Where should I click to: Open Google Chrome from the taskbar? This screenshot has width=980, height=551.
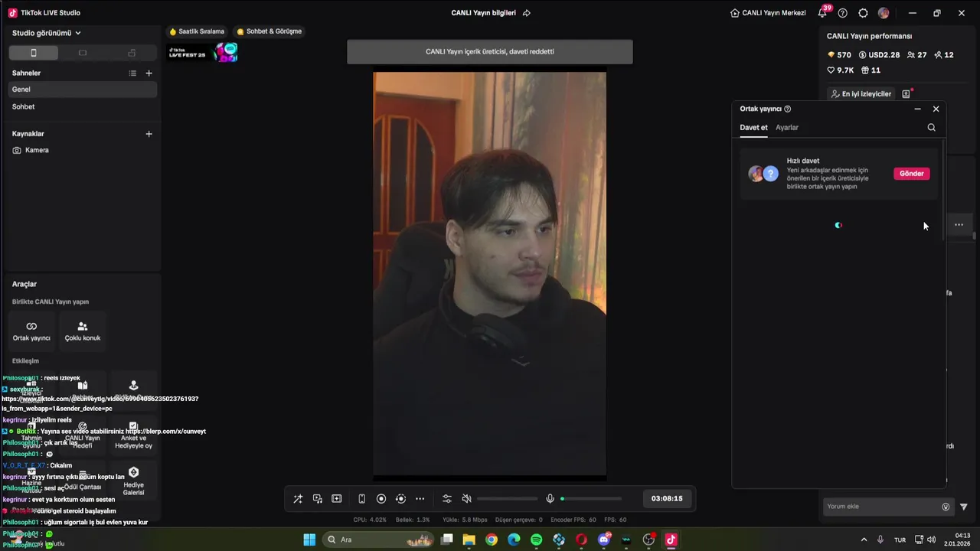click(x=492, y=540)
